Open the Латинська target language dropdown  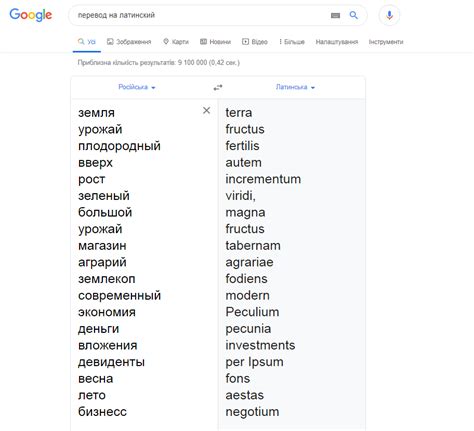(x=295, y=87)
